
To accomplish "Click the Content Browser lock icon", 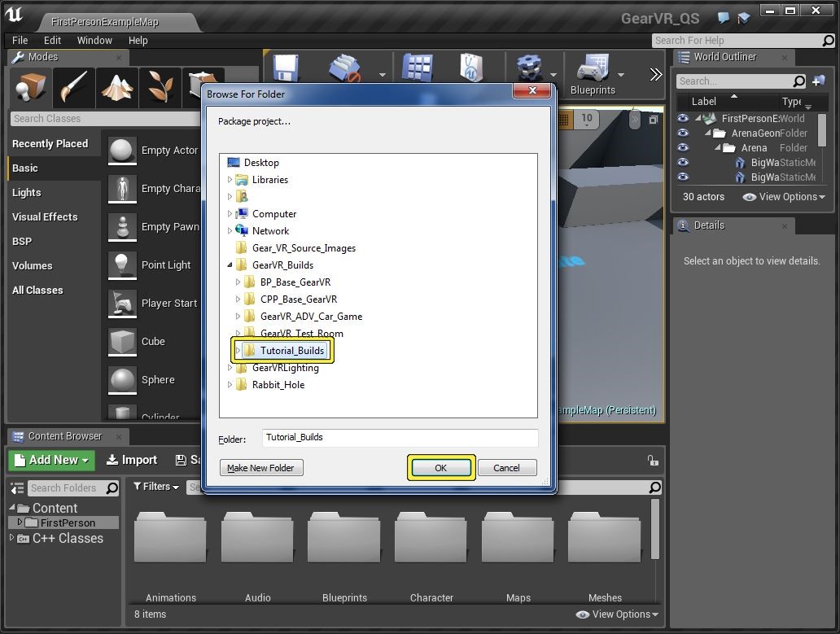I will click(653, 460).
